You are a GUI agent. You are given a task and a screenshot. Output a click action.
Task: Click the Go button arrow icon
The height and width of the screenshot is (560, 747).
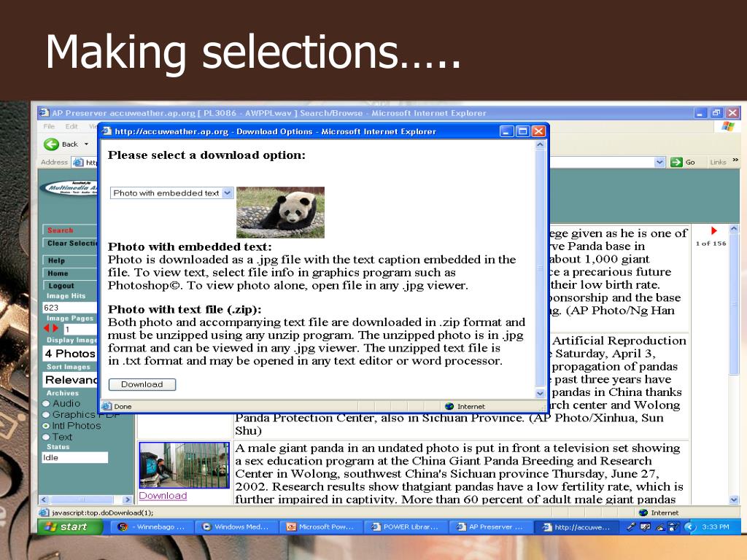pos(676,162)
